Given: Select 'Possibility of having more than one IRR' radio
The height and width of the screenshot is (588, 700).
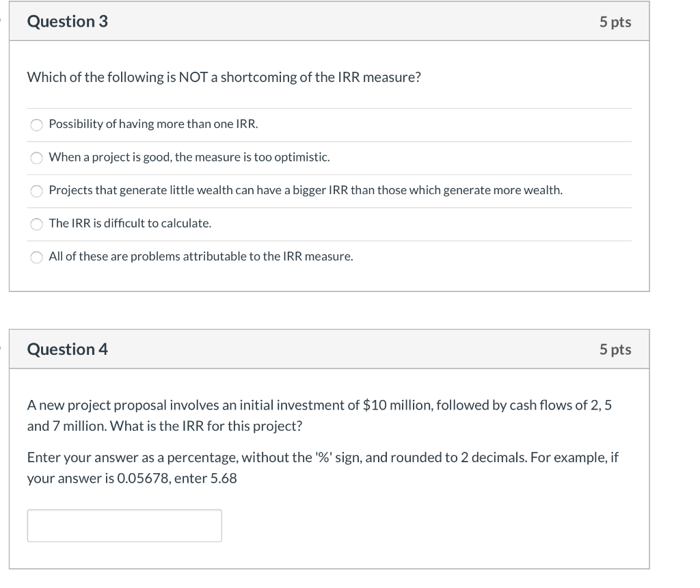Looking at the screenshot, I should [37, 124].
